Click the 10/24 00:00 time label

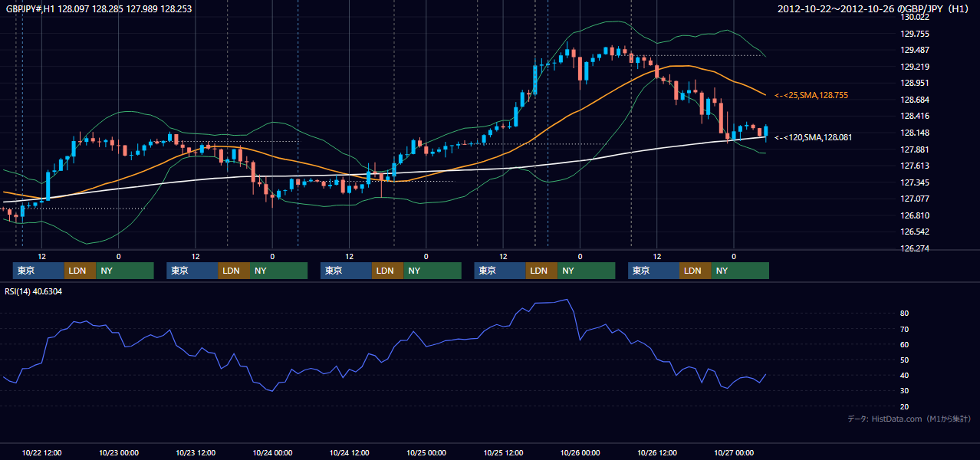pos(272,452)
